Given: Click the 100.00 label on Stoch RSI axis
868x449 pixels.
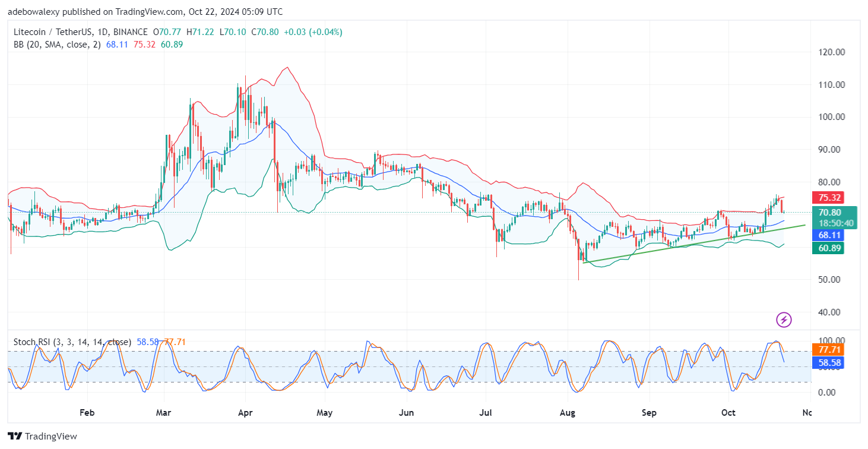Looking at the screenshot, I should [831, 341].
